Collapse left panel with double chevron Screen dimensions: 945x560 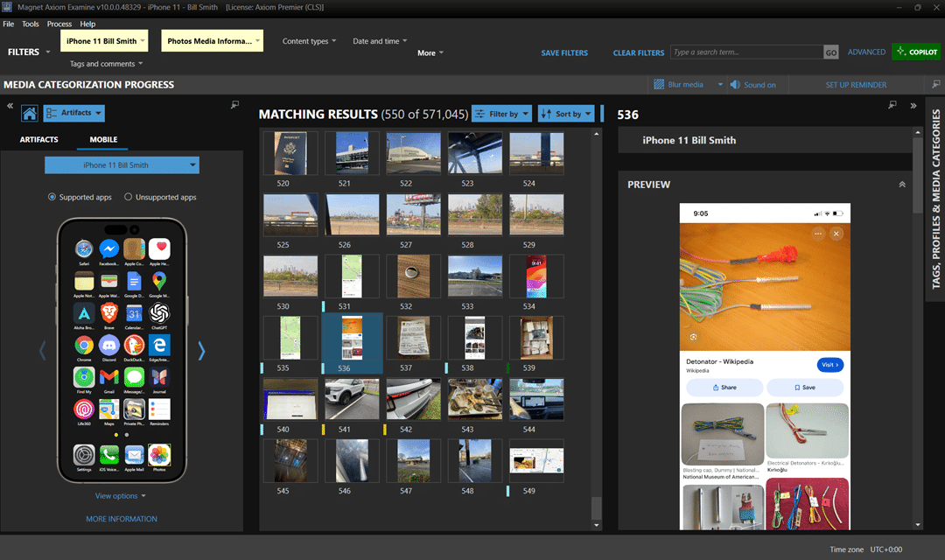pyautogui.click(x=10, y=106)
